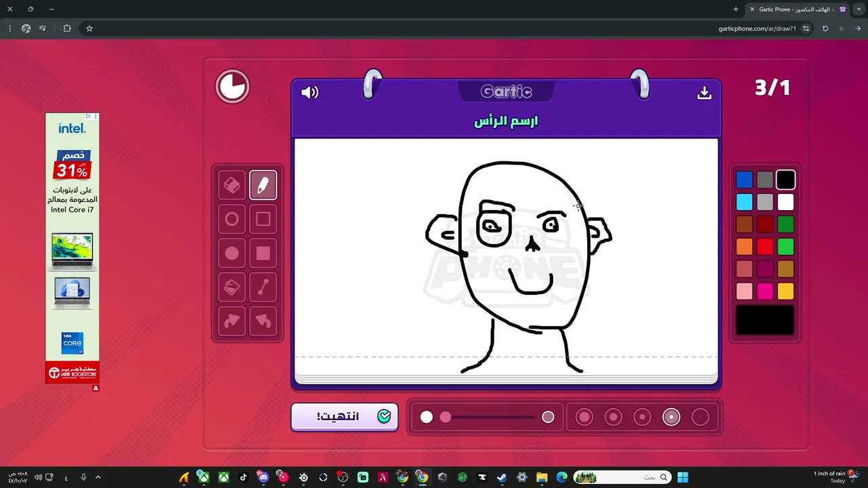Pick the yellow color swatch
868x488 pixels.
(785, 291)
